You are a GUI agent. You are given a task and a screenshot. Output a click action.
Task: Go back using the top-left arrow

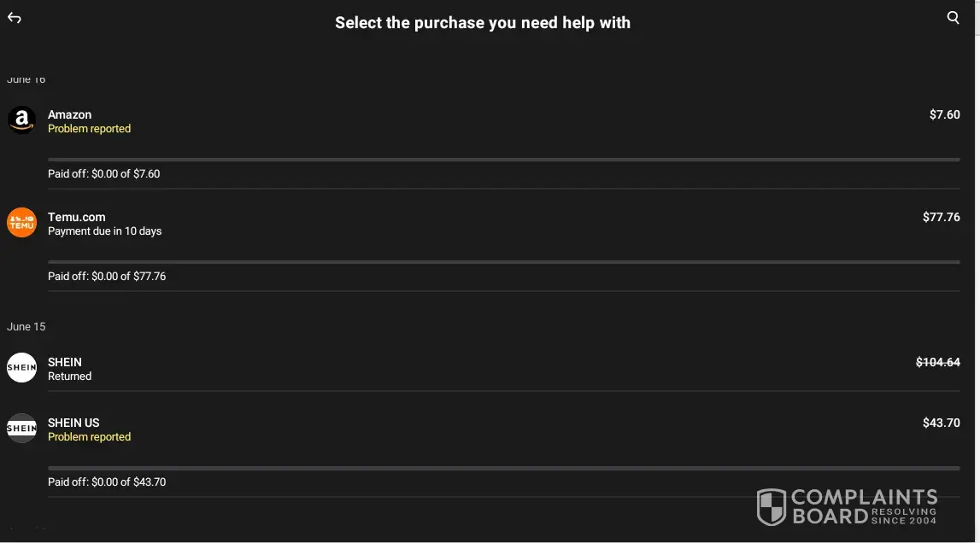[15, 18]
